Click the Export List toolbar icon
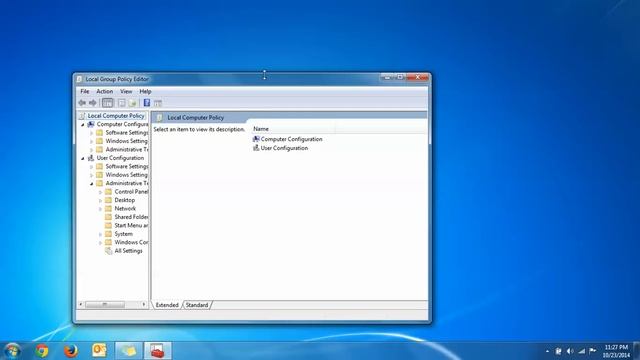The height and width of the screenshot is (360, 640). pos(132,103)
